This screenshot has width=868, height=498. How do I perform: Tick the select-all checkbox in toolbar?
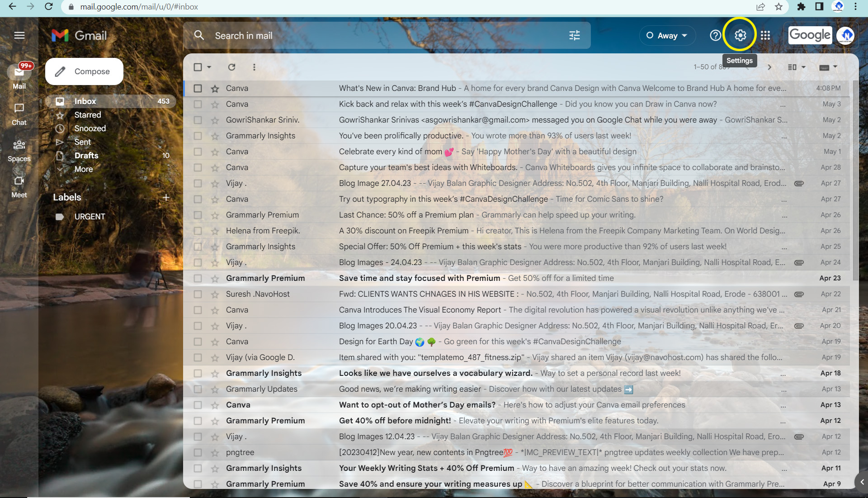198,67
